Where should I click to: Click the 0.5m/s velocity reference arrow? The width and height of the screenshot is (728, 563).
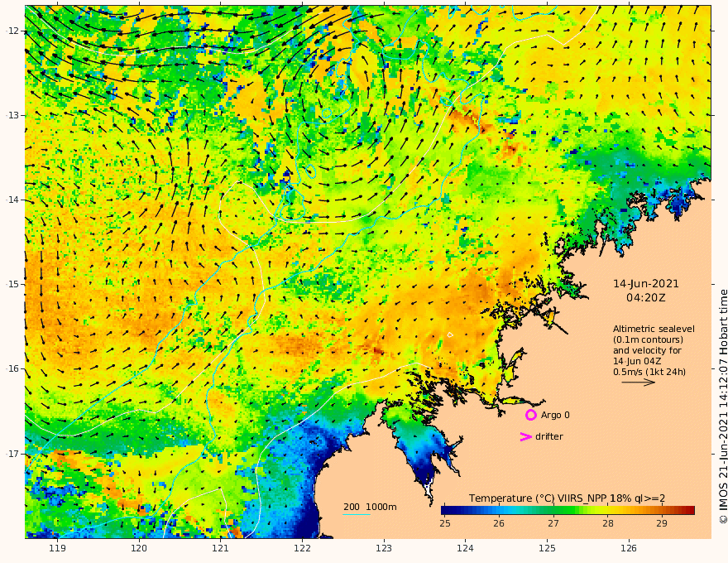(639, 383)
